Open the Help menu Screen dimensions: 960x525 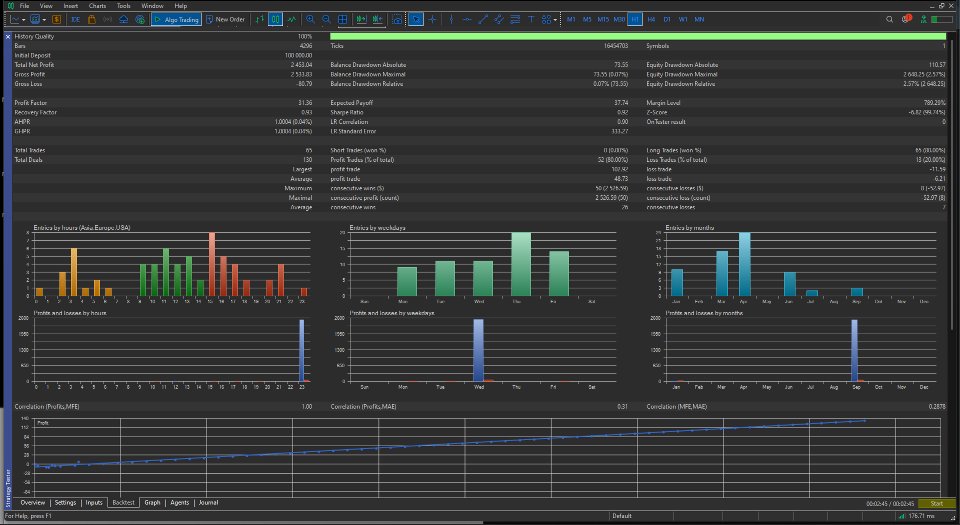coord(181,6)
